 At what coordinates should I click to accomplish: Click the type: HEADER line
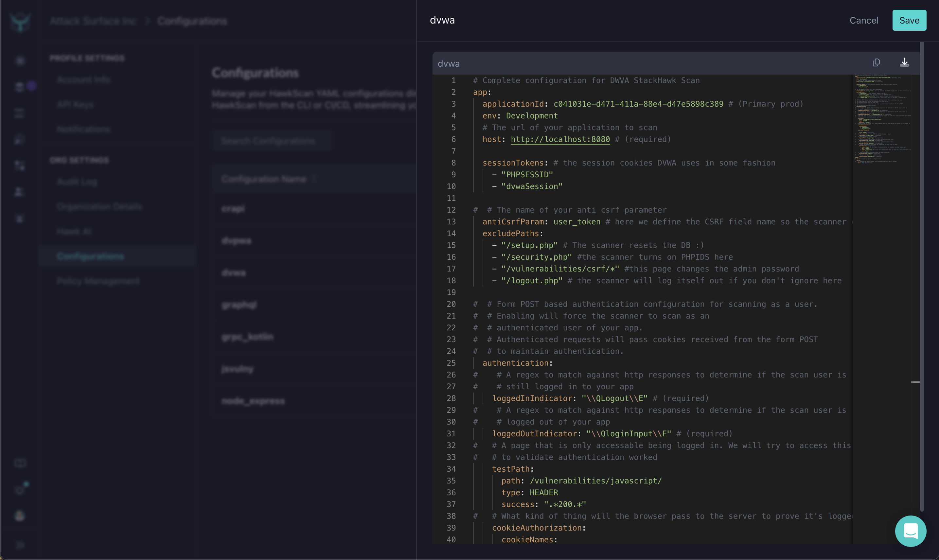pos(529,492)
